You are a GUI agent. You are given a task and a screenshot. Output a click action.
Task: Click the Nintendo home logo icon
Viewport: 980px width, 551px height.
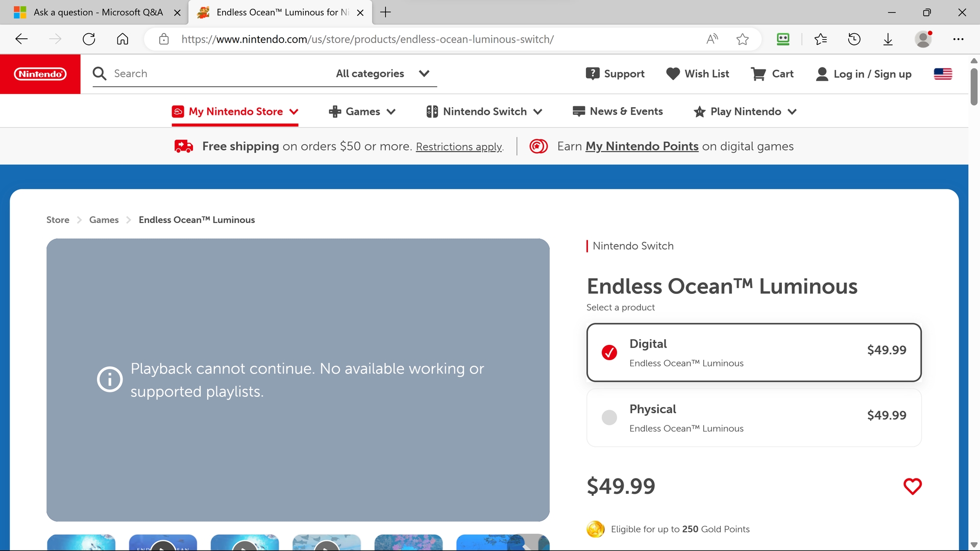coord(40,73)
